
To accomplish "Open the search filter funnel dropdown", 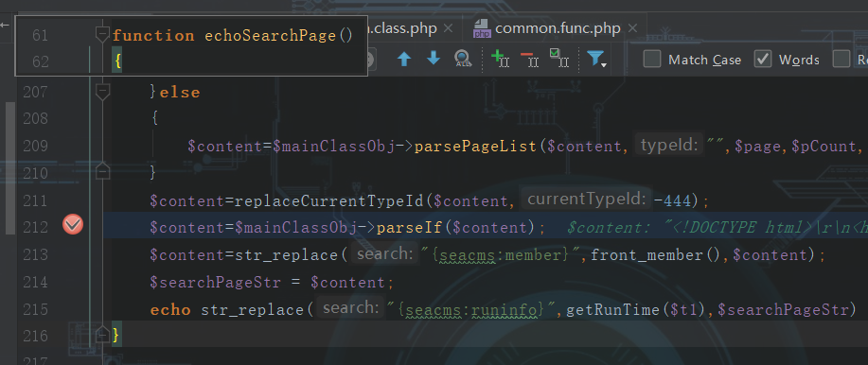I will [x=596, y=59].
